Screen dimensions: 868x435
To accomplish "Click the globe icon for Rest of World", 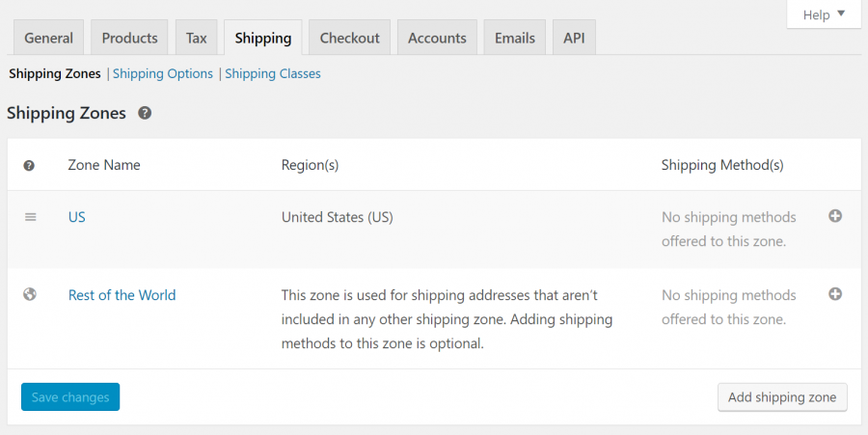I will tap(30, 295).
